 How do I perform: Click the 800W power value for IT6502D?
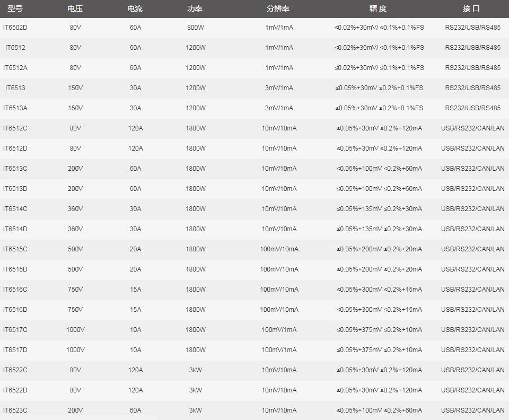195,28
